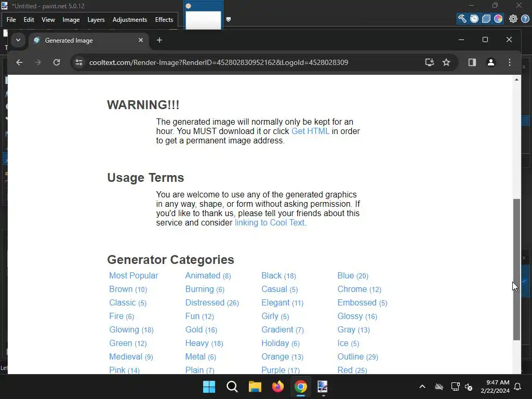This screenshot has height=399, width=532.
Task: Open Windows taskbar Search
Action: (x=232, y=387)
